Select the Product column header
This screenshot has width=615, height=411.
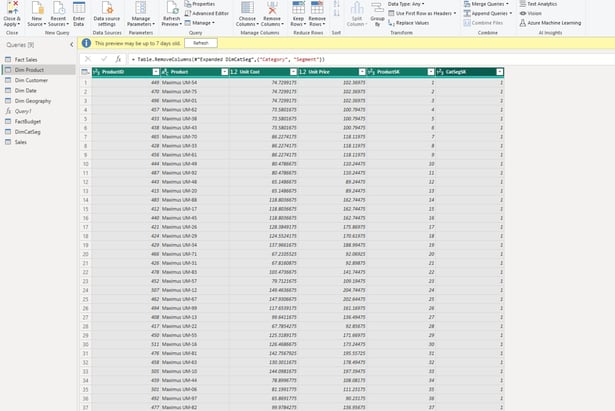195,72
